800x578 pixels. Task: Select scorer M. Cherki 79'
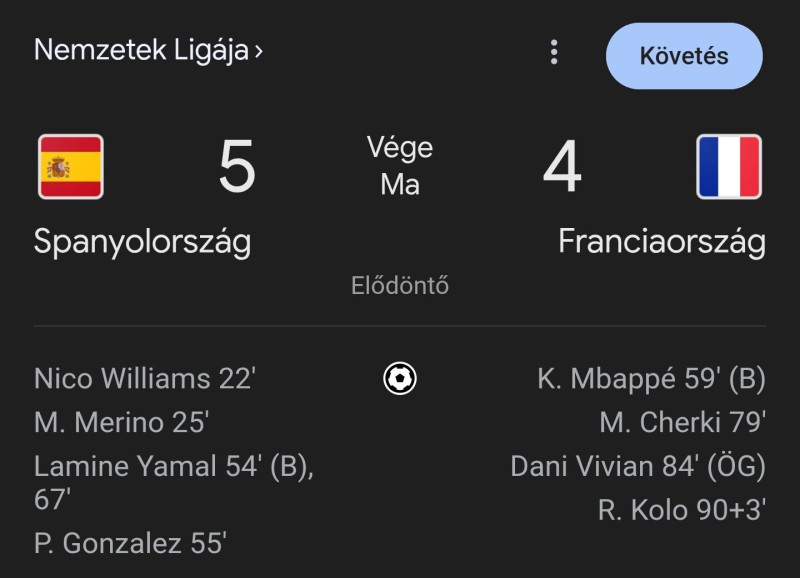click(x=683, y=422)
